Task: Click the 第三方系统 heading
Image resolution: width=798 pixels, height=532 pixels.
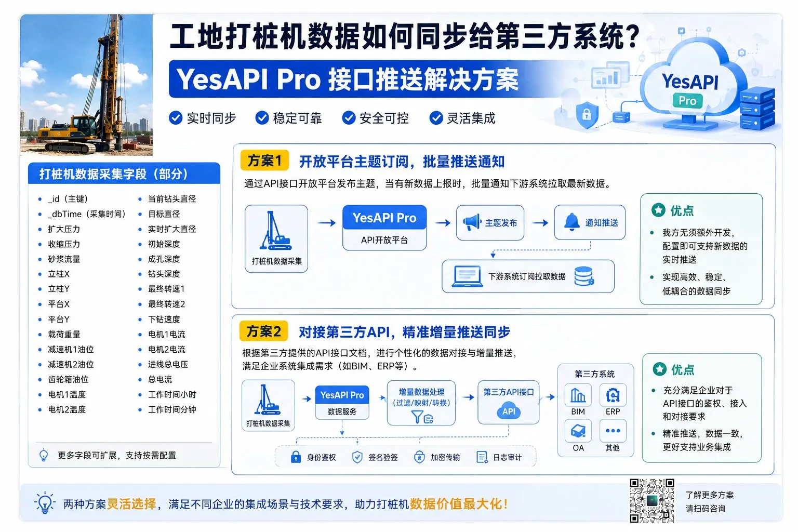Action: 595,374
